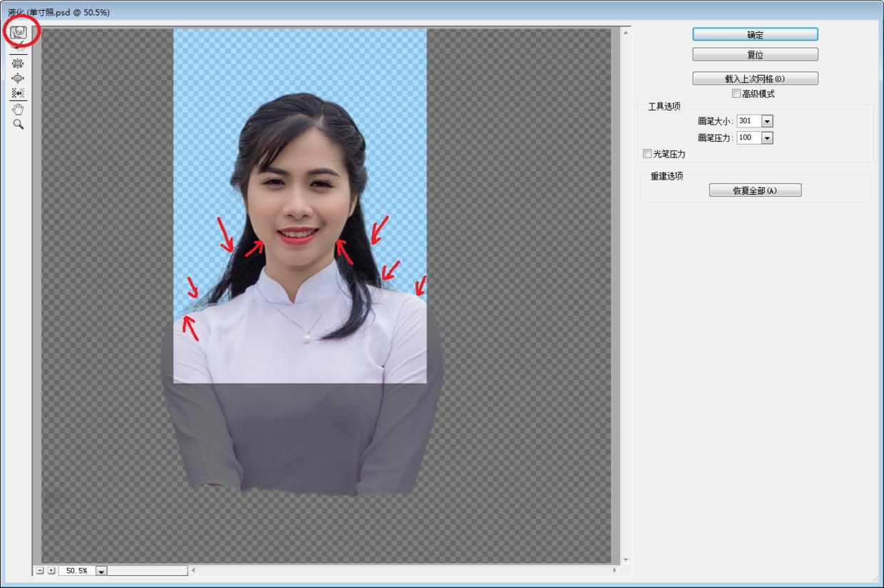Click the 画笔压力 value field
Image resolution: width=884 pixels, height=588 pixels.
click(x=748, y=138)
